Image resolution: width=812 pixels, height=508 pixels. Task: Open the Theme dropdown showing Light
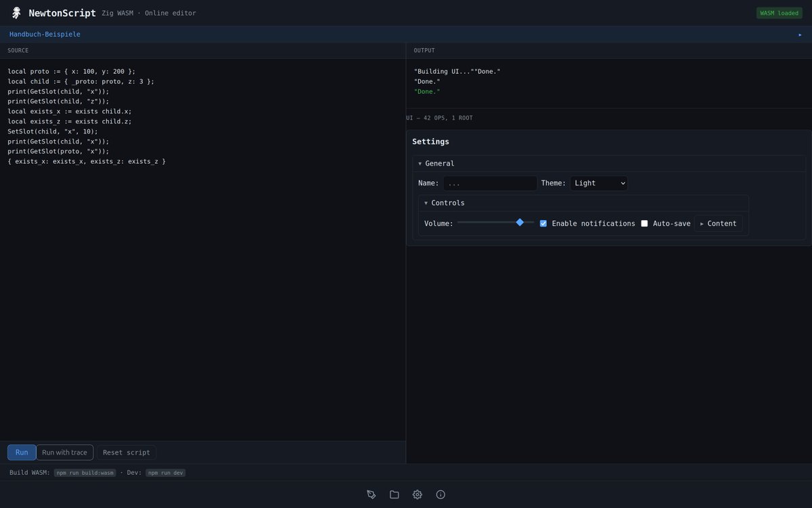pos(599,183)
